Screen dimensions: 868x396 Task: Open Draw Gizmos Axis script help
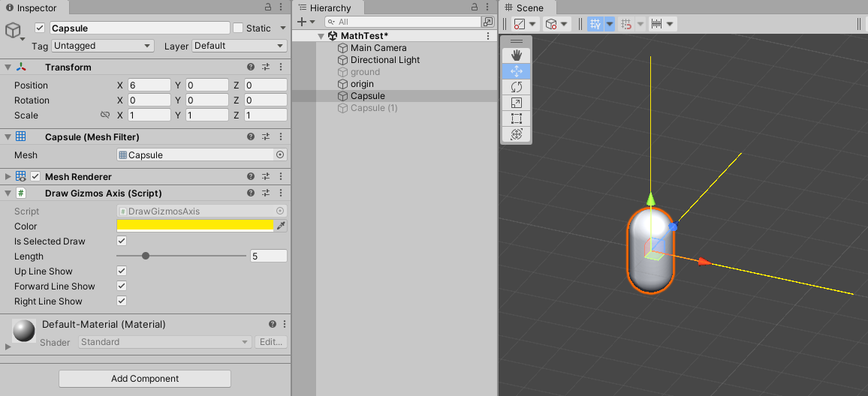(x=251, y=193)
